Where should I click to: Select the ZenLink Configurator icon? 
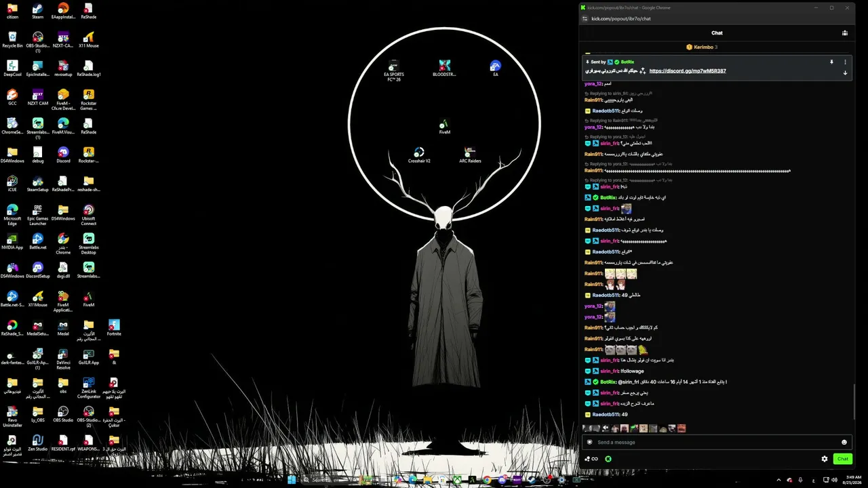tap(88, 388)
